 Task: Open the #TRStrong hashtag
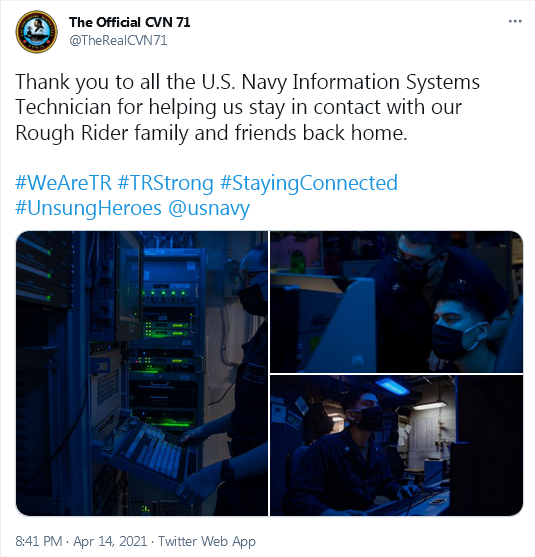point(166,183)
